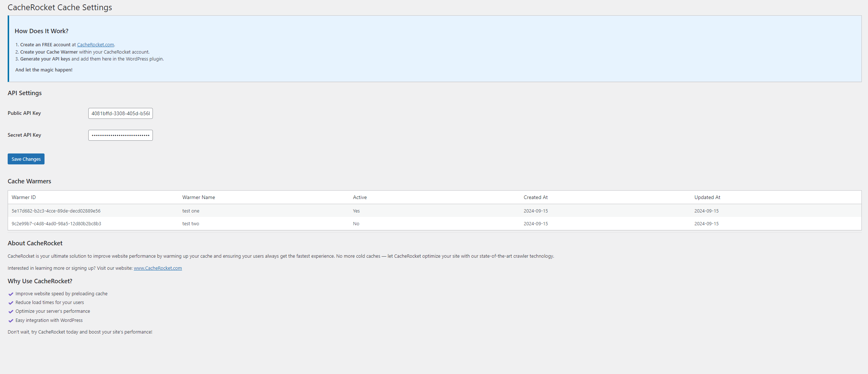Click the 'Yes' active status cell
This screenshot has height=374, width=868.
coord(356,211)
